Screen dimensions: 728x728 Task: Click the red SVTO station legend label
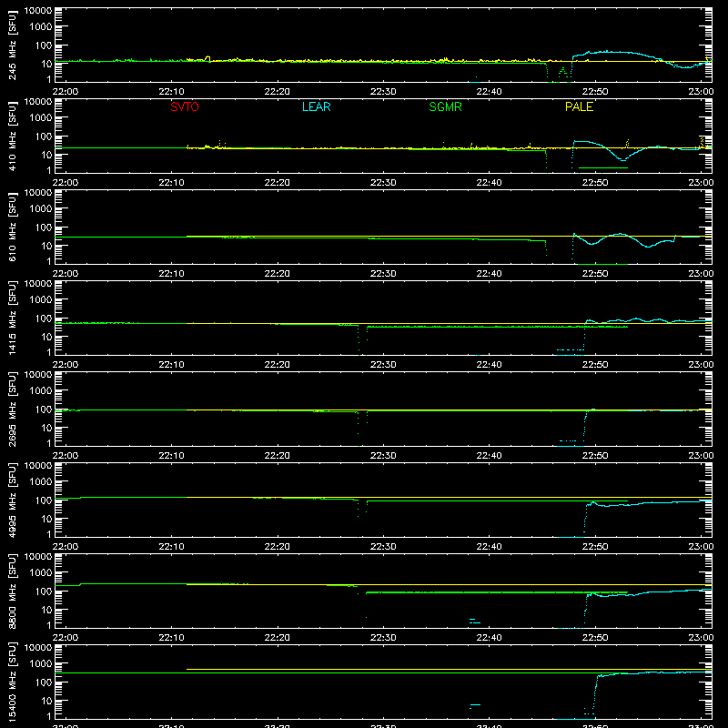click(185, 106)
